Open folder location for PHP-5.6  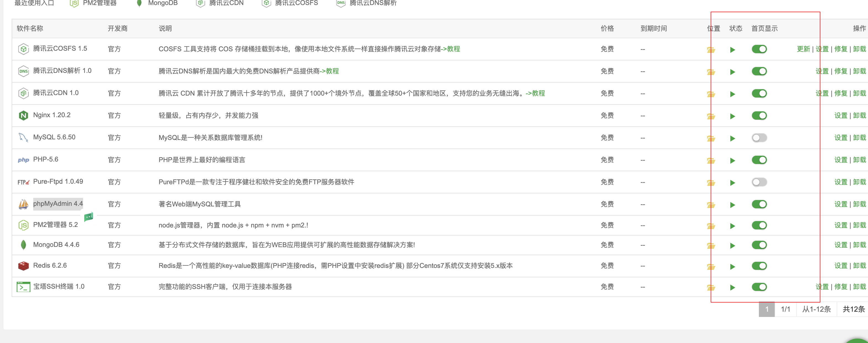pos(711,160)
